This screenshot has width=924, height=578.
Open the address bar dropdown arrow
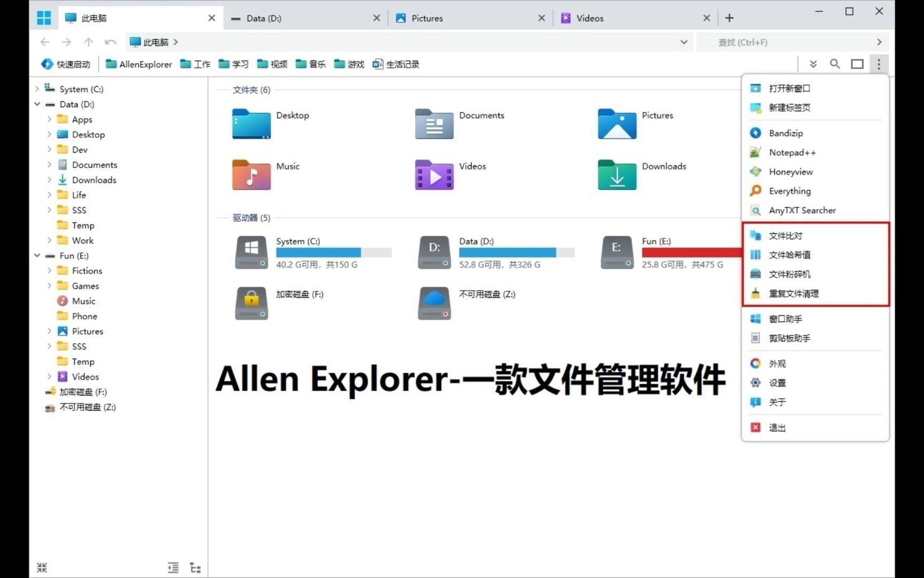coord(683,42)
